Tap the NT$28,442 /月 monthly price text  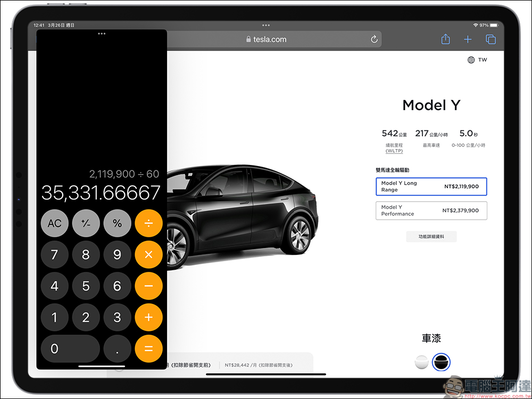coord(259,365)
